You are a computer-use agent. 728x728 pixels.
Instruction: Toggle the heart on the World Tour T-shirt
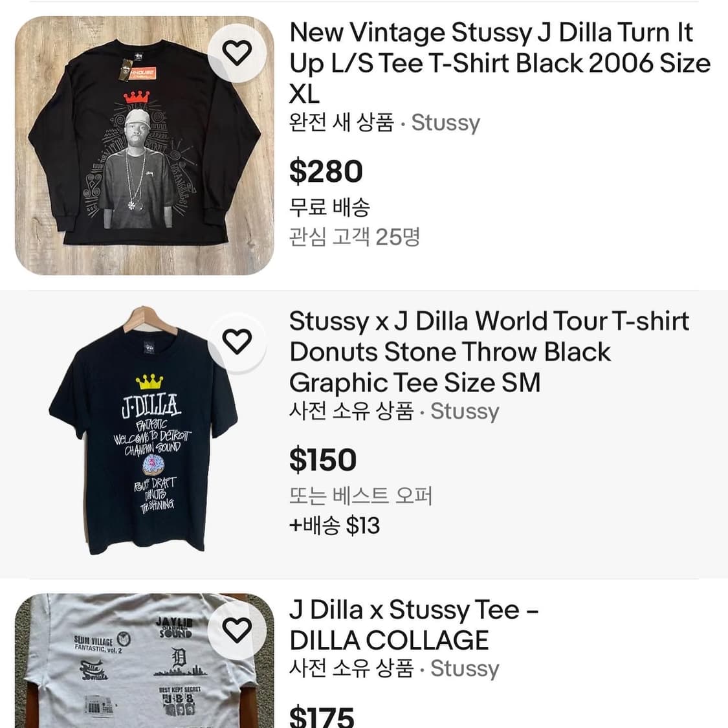[x=237, y=341]
